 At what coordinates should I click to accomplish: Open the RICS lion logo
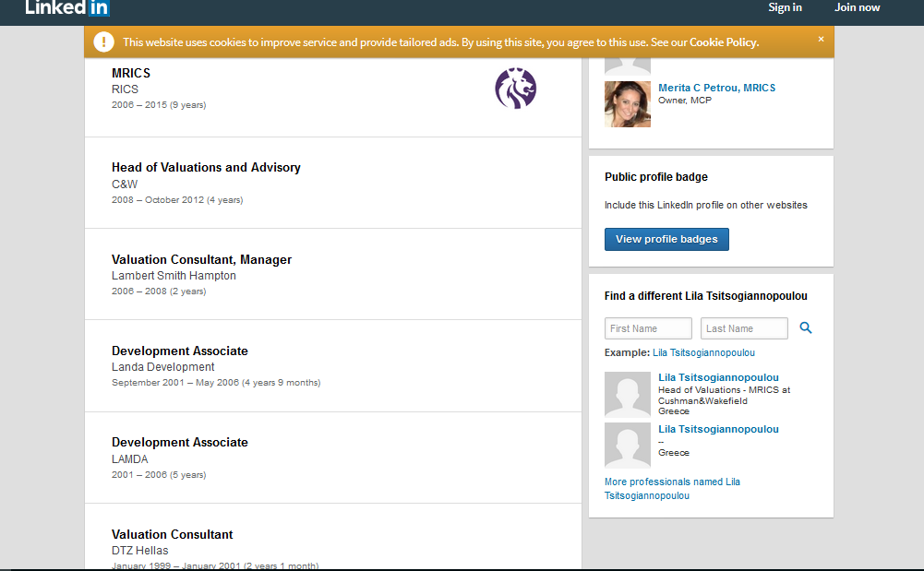coord(516,89)
